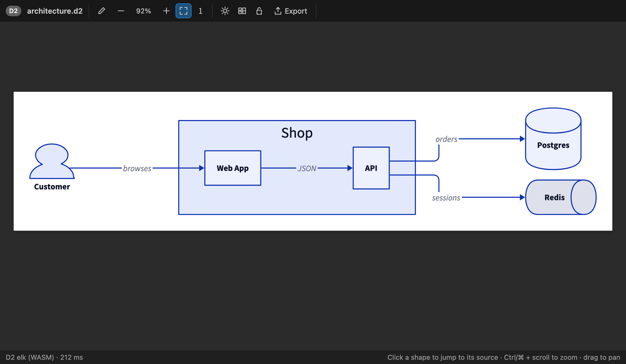Click the JSON edge label
The width and height of the screenshot is (626, 364).
(307, 168)
